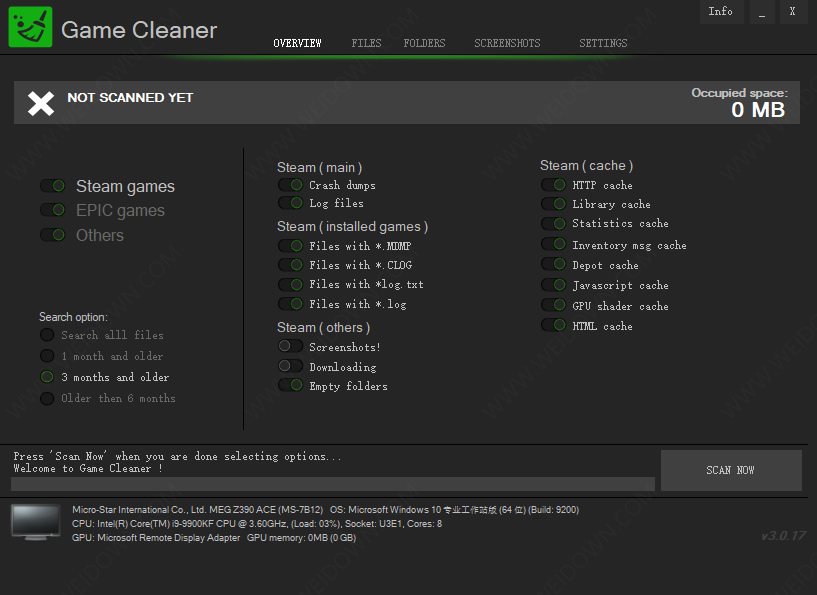Image resolution: width=817 pixels, height=595 pixels.
Task: Toggle the Library cache switch
Action: pyautogui.click(x=553, y=204)
